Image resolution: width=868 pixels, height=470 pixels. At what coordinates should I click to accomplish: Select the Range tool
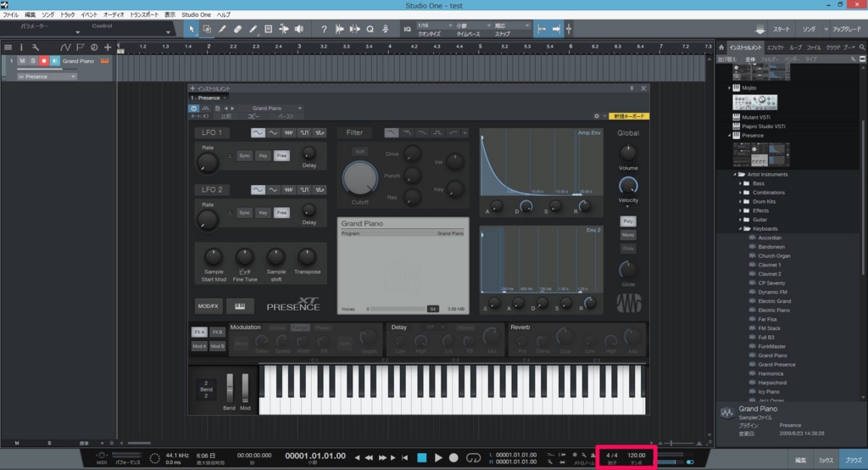click(207, 30)
